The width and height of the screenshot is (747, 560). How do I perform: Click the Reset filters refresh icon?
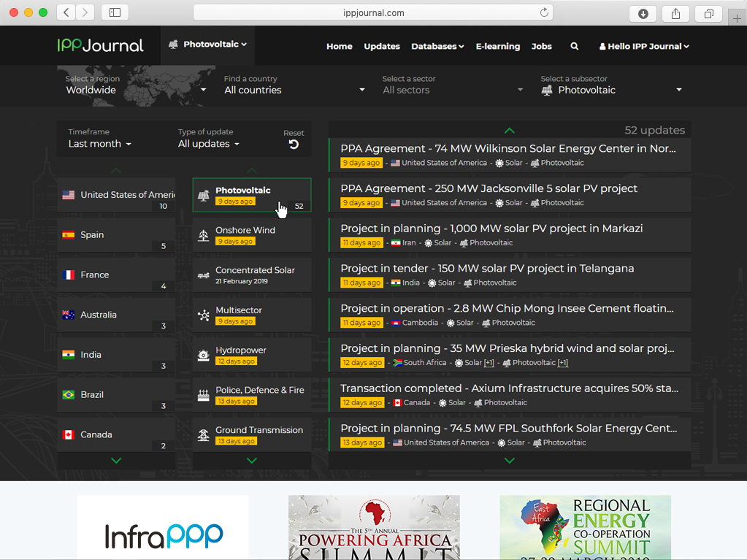tap(294, 145)
